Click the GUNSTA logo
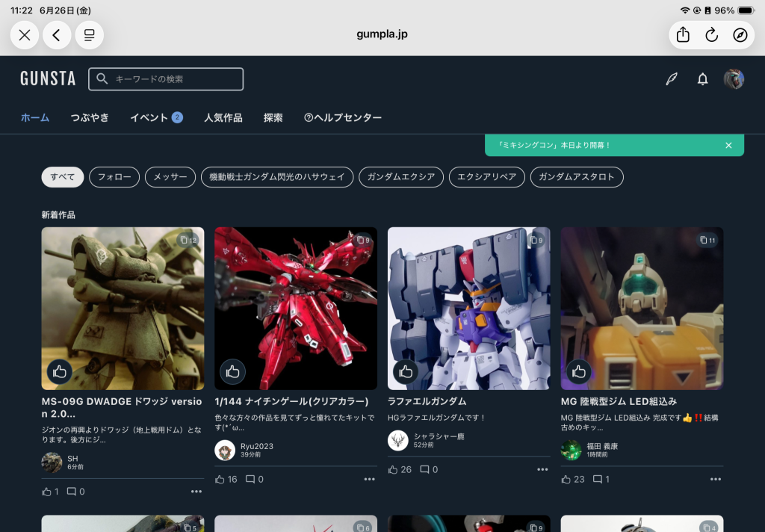This screenshot has height=532, width=765. click(48, 78)
